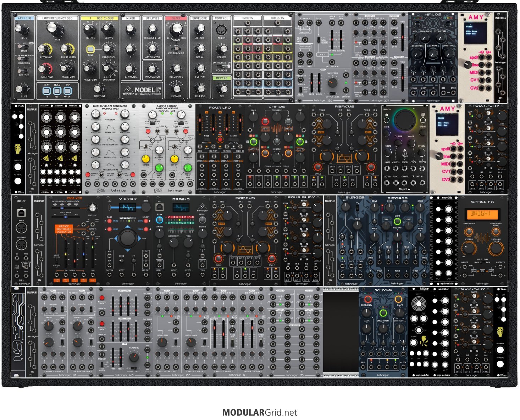Select the envelope Release knob on Model 15
The height and width of the screenshot is (420, 520).
200,88
